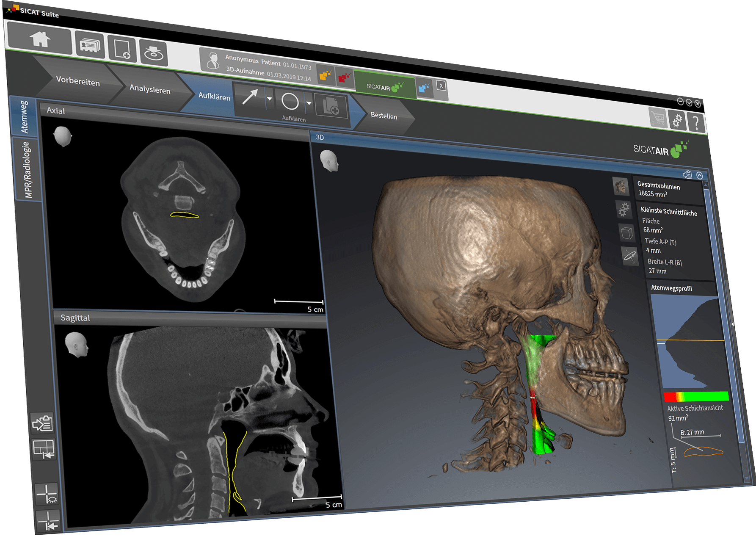Click the Fläche 68 mm² value

click(653, 230)
